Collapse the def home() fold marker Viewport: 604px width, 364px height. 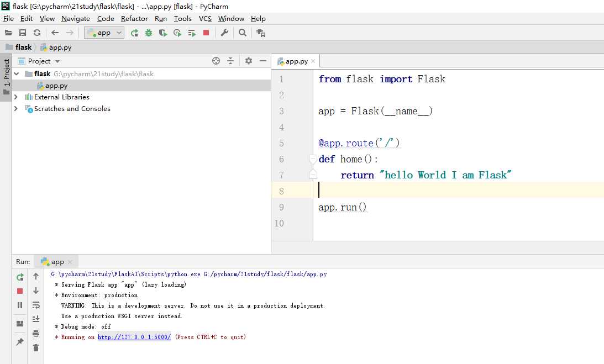[313, 159]
